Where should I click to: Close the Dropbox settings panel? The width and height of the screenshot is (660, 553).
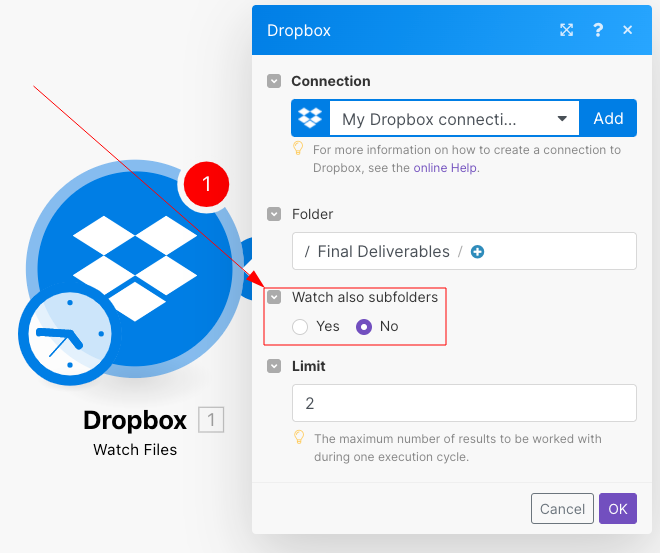(x=627, y=30)
